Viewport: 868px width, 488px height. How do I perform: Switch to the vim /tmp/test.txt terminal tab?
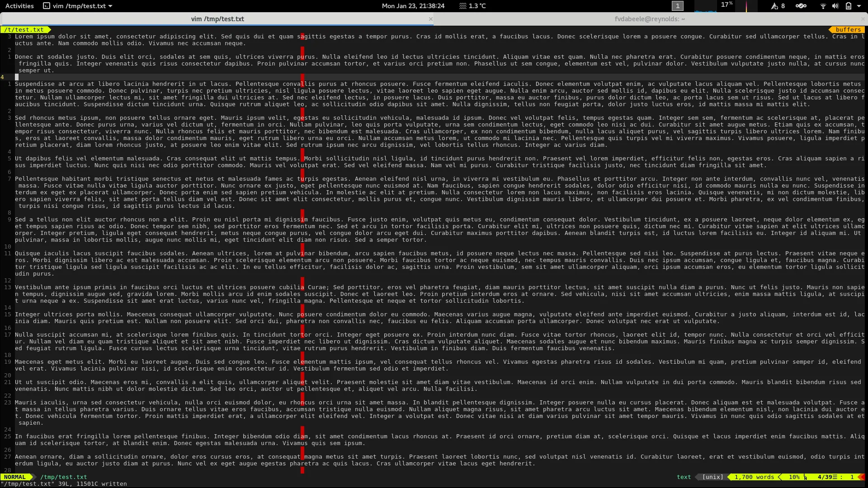217,19
